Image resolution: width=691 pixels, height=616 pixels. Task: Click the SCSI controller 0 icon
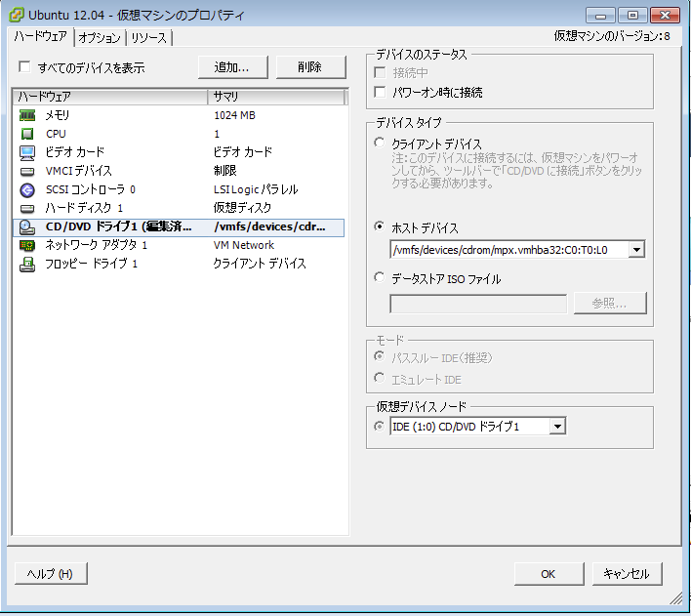(27, 190)
